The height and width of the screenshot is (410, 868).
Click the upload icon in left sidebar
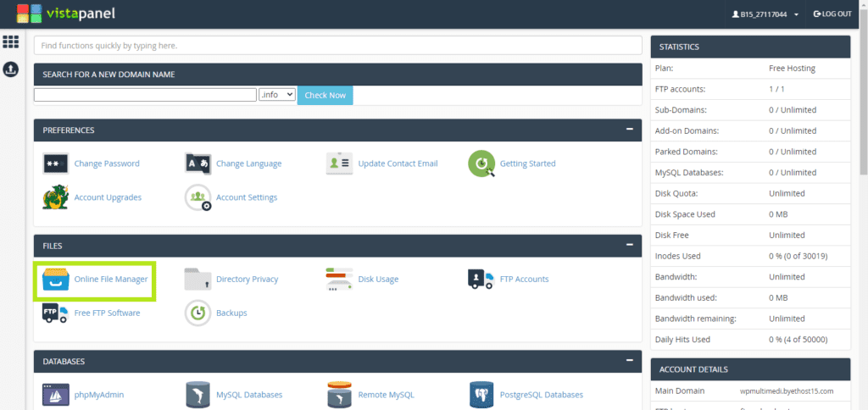[10, 69]
